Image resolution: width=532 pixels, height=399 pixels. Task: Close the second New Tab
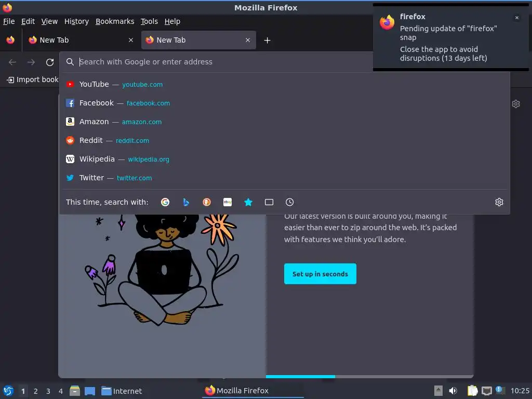click(x=248, y=40)
